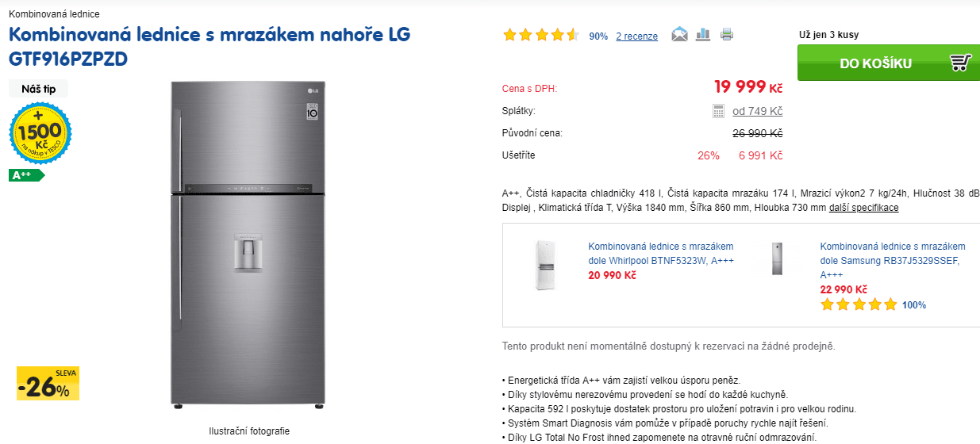Click the Samsung product's five-star rating
The height and width of the screenshot is (444, 980).
tap(859, 304)
